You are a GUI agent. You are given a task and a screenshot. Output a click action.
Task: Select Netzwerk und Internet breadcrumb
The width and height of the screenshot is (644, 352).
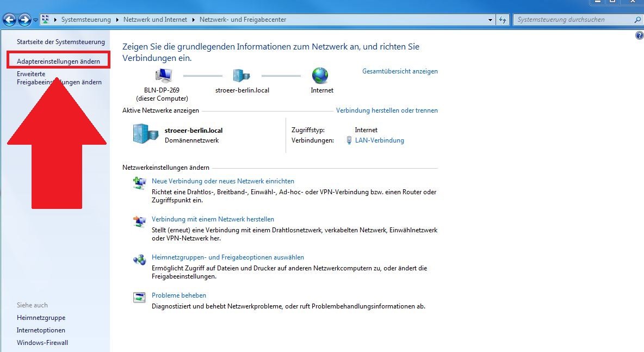tap(155, 19)
